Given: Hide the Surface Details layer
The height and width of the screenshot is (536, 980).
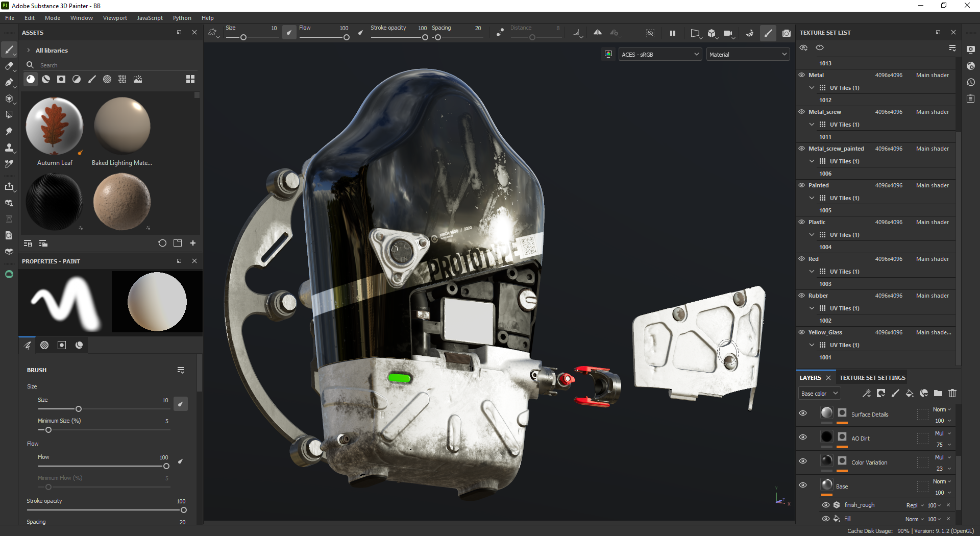Looking at the screenshot, I should point(803,413).
